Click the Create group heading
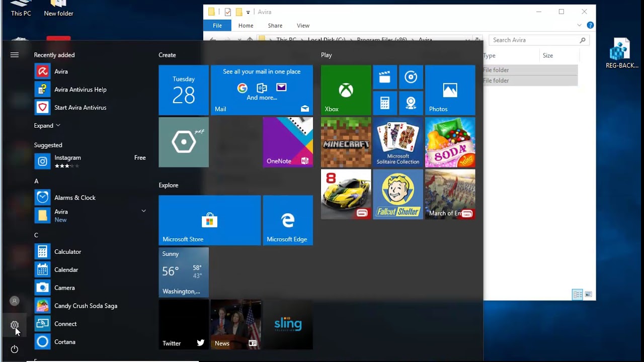The height and width of the screenshot is (362, 644). pos(168,55)
